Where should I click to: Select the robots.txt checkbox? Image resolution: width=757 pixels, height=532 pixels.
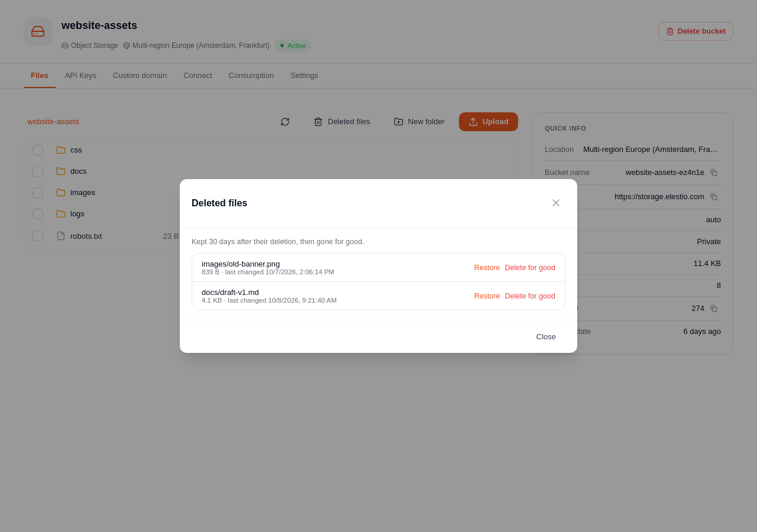[38, 236]
